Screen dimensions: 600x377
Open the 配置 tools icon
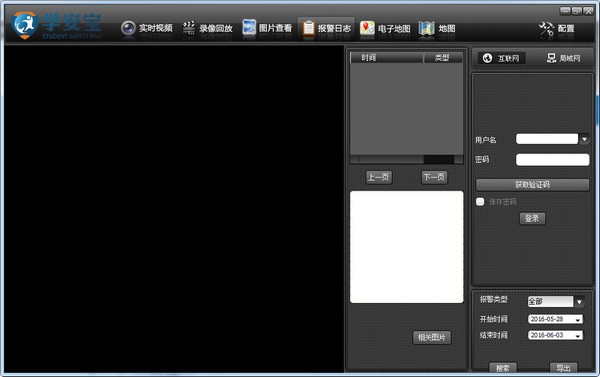546,29
